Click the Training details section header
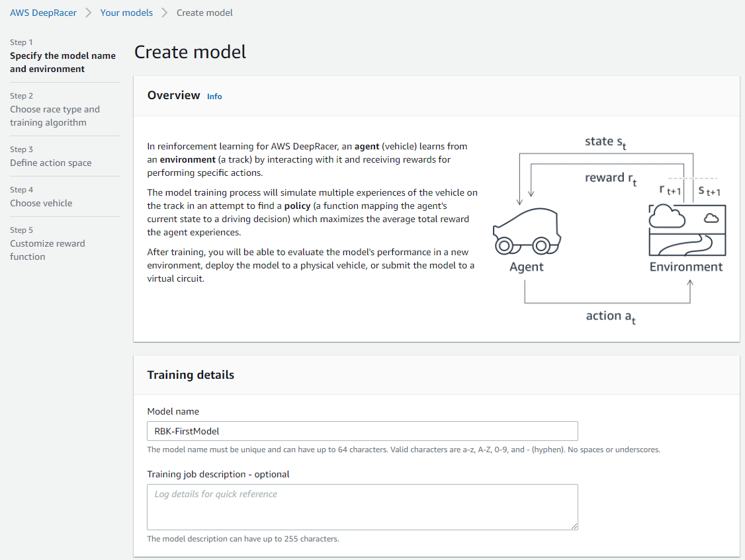The image size is (745, 560). [x=191, y=375]
